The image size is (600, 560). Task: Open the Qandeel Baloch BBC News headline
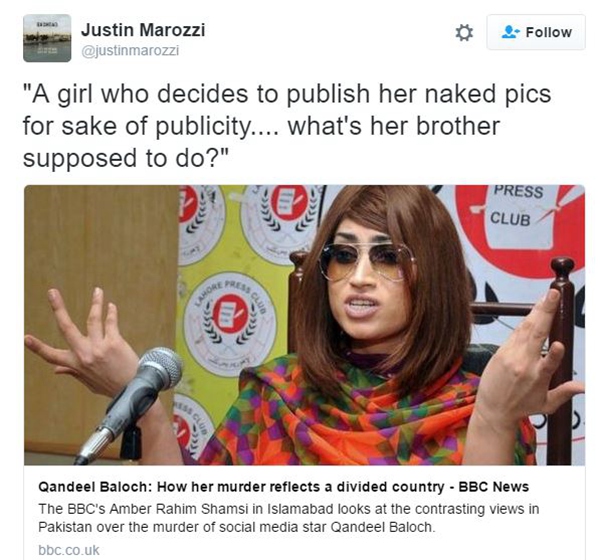point(284,487)
